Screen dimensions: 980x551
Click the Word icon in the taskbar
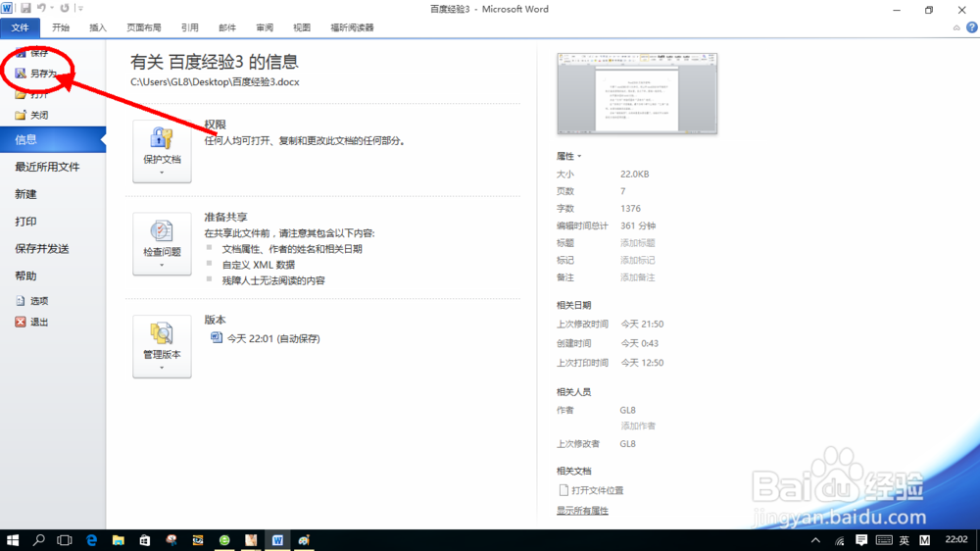[277, 540]
